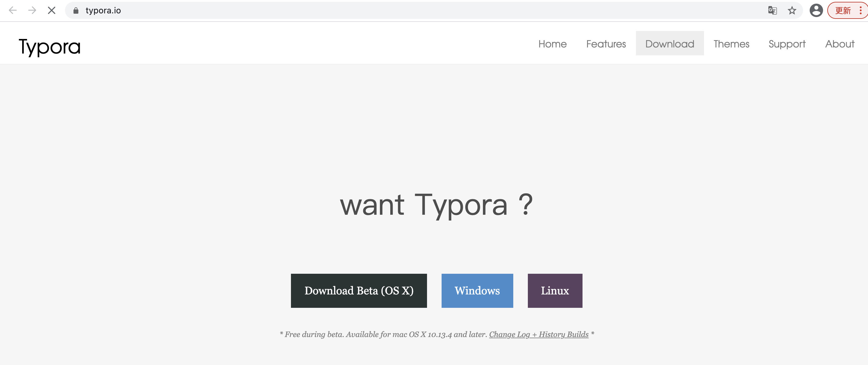Click the browser back arrow icon
This screenshot has width=868, height=365.
[x=12, y=10]
